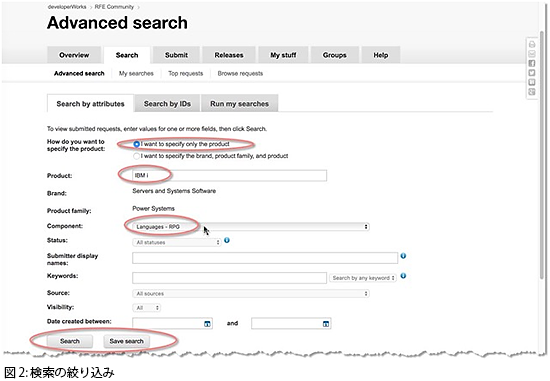Image resolution: width=550 pixels, height=381 pixels.
Task: Click the Search button at the bottom
Action: (x=70, y=341)
